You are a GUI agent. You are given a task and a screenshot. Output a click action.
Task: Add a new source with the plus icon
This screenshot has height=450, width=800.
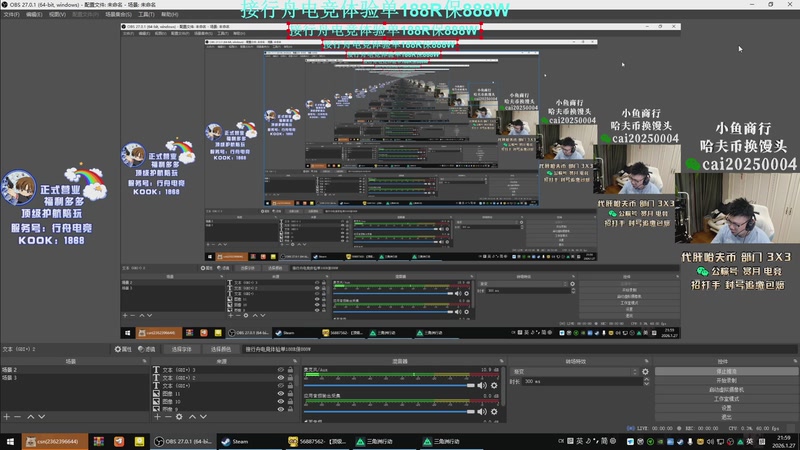click(x=157, y=417)
